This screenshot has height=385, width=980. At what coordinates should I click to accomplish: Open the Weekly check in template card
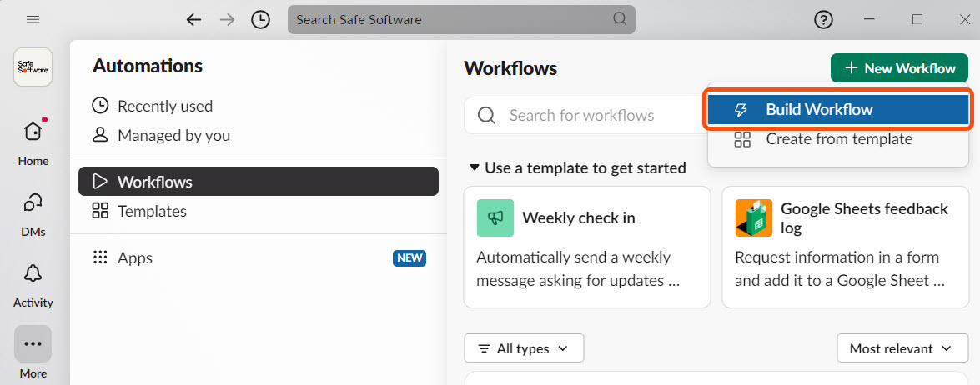(x=587, y=247)
